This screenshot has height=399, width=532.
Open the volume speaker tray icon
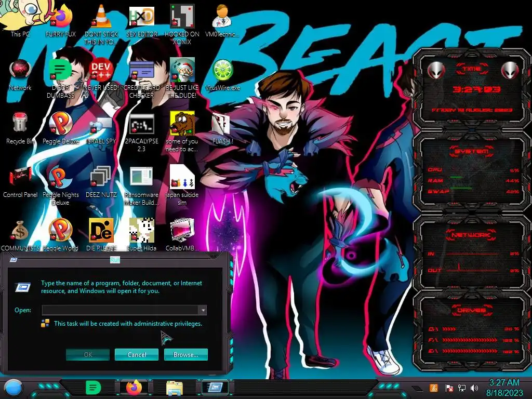[x=474, y=388]
